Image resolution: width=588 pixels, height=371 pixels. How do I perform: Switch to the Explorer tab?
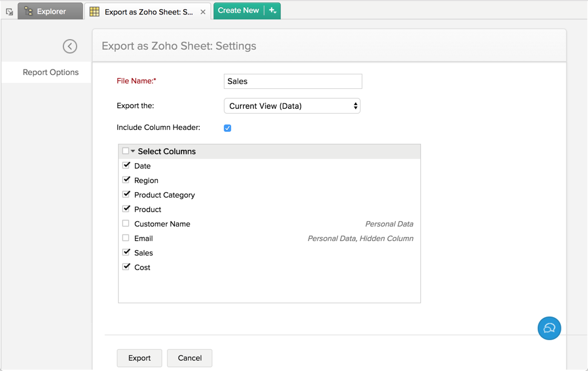tap(51, 11)
